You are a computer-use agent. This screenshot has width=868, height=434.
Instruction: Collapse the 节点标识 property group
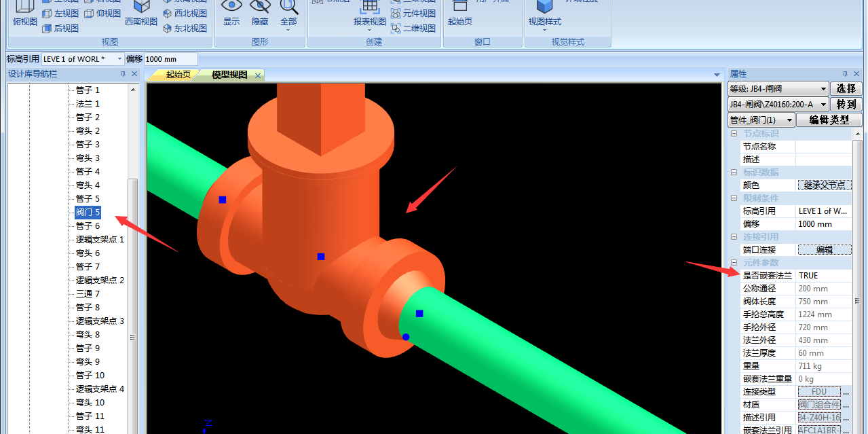(x=734, y=134)
